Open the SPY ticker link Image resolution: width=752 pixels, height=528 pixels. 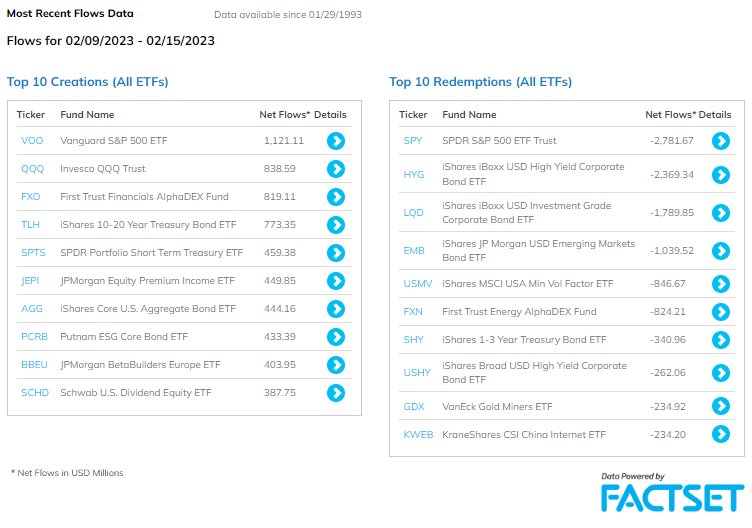click(413, 141)
